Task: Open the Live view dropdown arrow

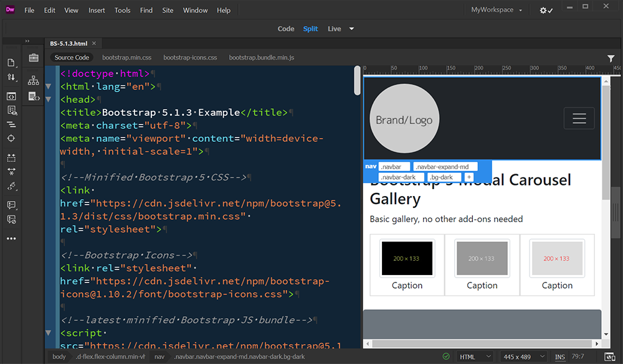Action: pos(350,29)
